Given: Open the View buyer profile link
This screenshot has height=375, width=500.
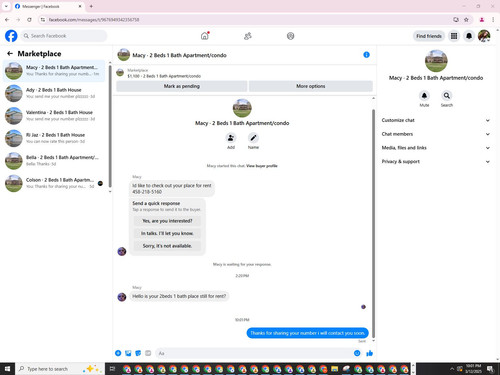Looking at the screenshot, I should [x=262, y=166].
